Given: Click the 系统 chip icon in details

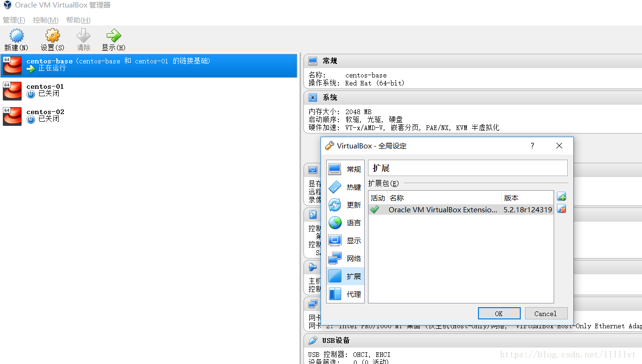Looking at the screenshot, I should pyautogui.click(x=313, y=98).
